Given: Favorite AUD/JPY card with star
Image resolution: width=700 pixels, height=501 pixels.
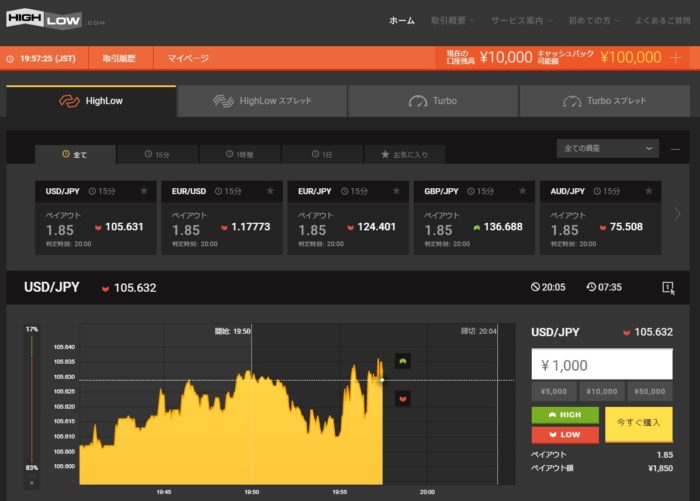Looking at the screenshot, I should [x=649, y=191].
